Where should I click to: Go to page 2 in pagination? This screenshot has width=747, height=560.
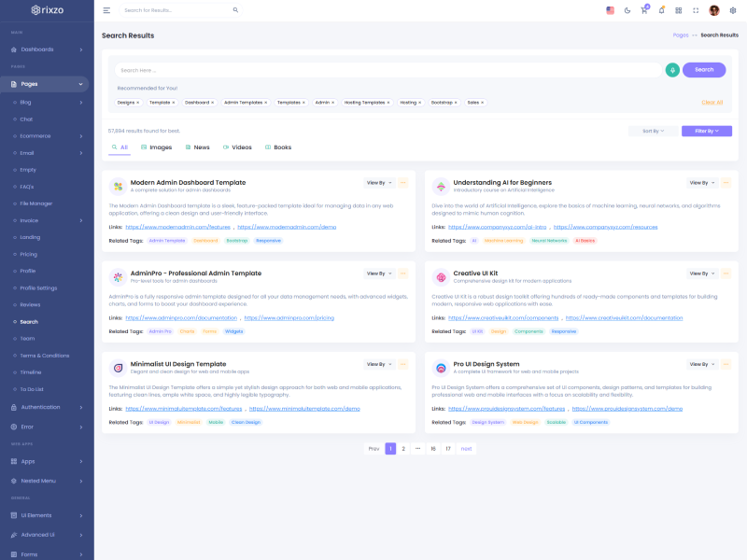403,449
